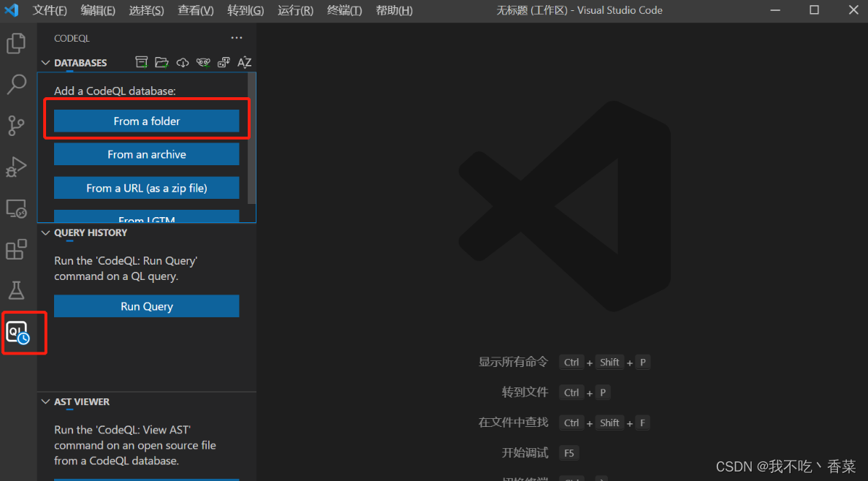The image size is (868, 481).
Task: Click the databases panel vertical scrollbar
Action: pyautogui.click(x=252, y=138)
